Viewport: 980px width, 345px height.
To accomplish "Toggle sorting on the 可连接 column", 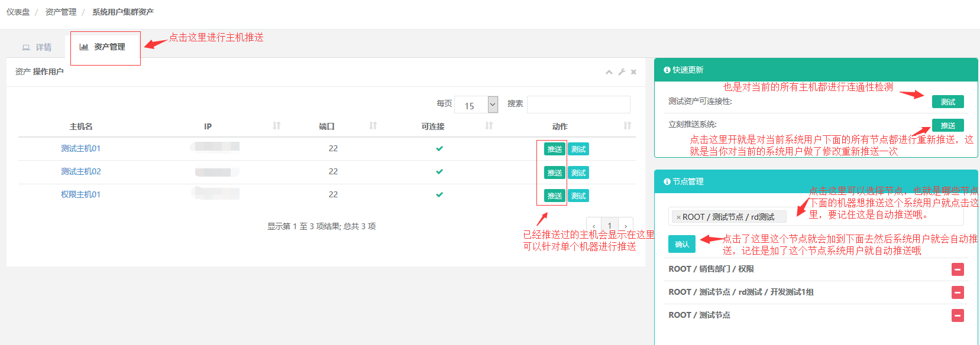I will tap(489, 126).
